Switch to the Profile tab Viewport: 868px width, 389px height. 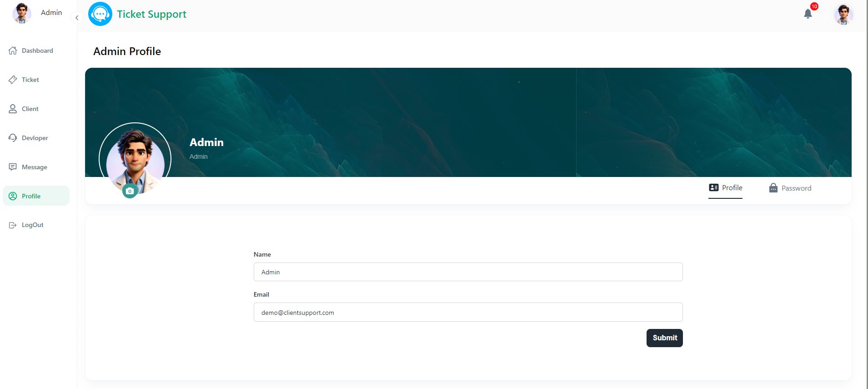click(725, 188)
